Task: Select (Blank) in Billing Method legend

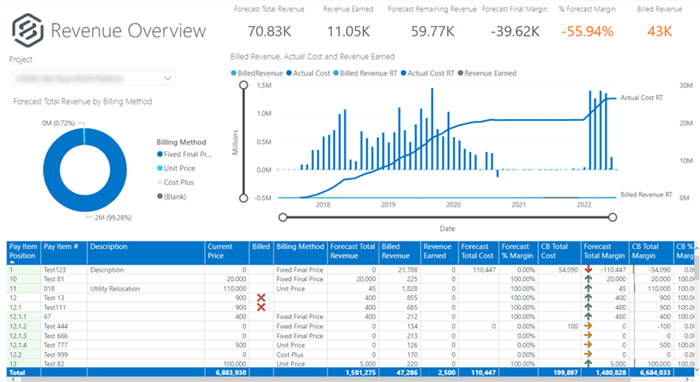Action: [171, 196]
